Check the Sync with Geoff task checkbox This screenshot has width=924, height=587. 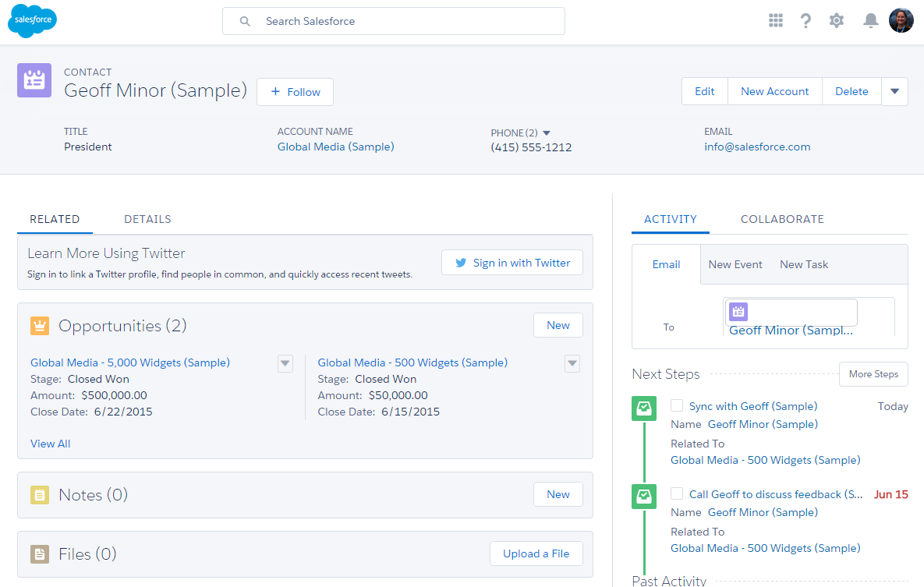pyautogui.click(x=677, y=405)
